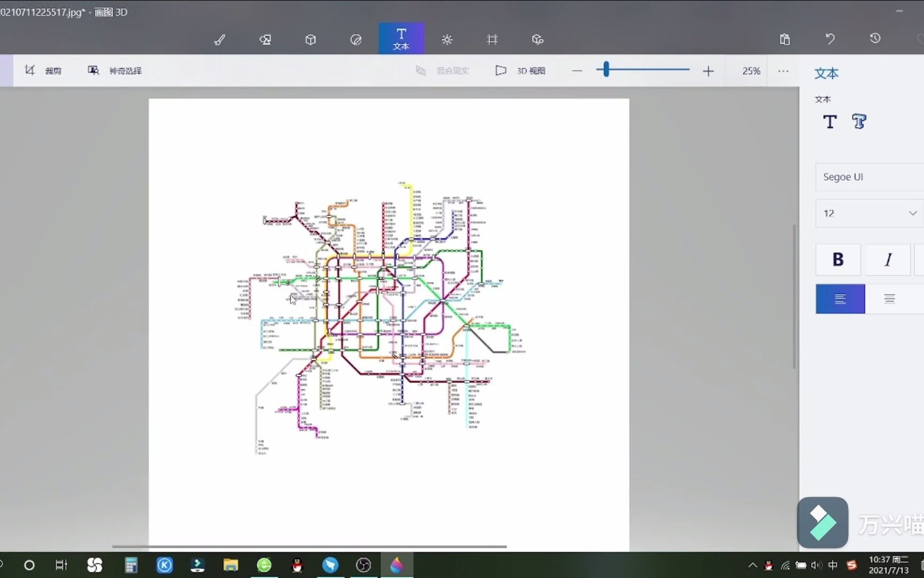Set text alignment to left
The width and height of the screenshot is (924, 578).
[840, 299]
